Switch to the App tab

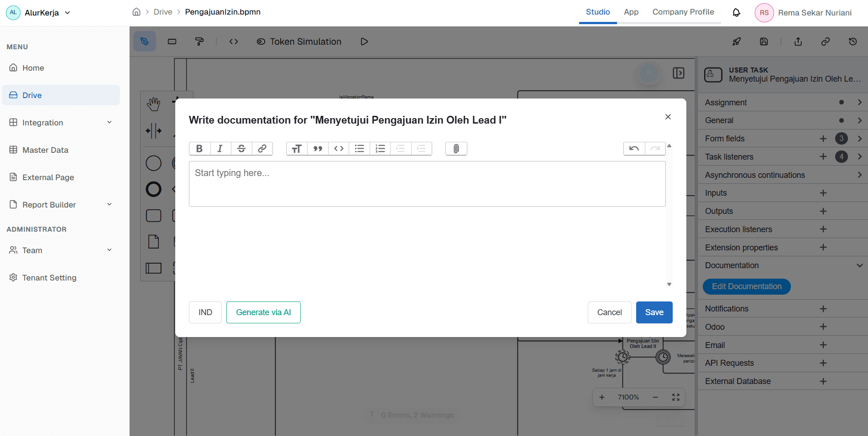click(631, 12)
